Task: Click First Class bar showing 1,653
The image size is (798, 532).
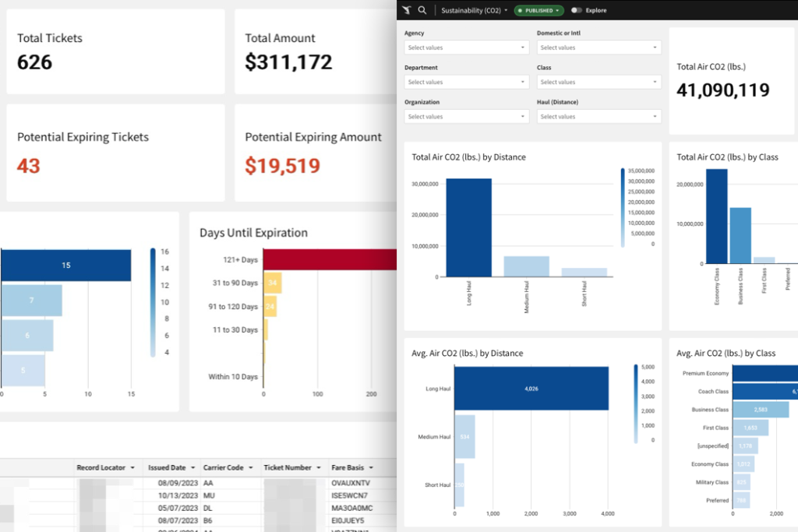Action: (x=750, y=428)
